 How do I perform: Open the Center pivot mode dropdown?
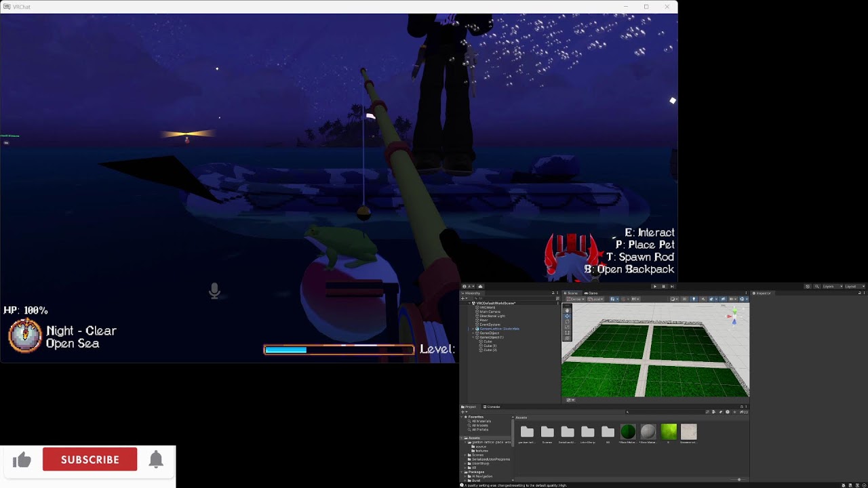576,299
